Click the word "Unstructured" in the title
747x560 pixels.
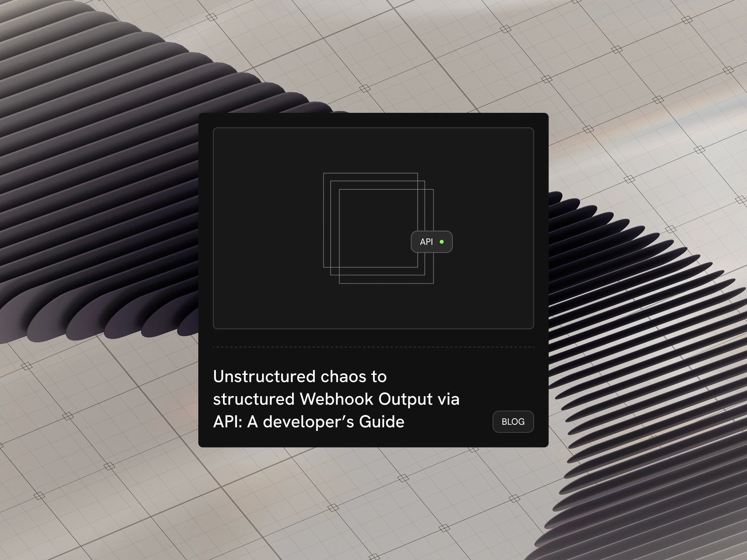pyautogui.click(x=264, y=376)
